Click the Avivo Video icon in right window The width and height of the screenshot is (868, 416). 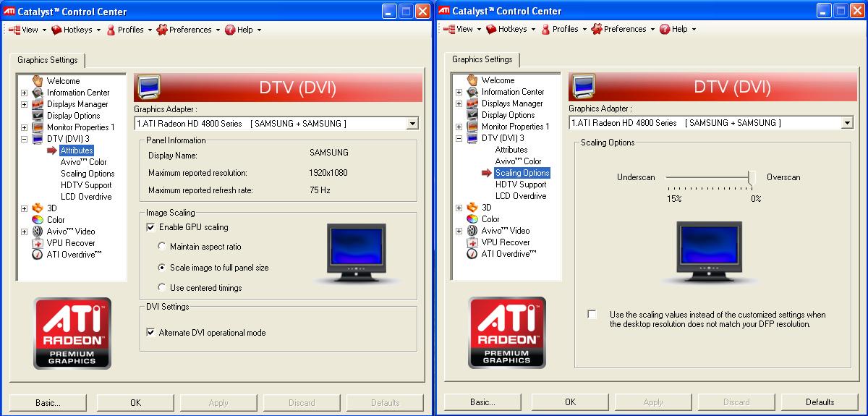click(x=472, y=231)
